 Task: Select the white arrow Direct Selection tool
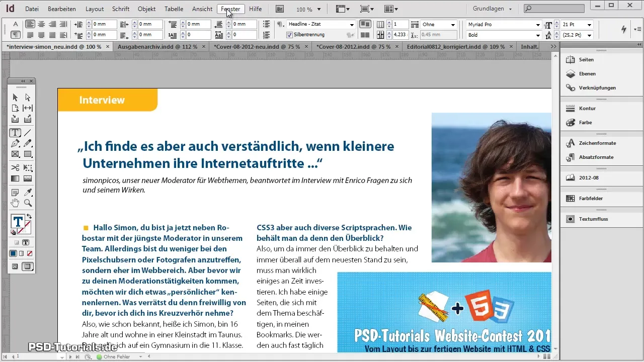(28, 97)
